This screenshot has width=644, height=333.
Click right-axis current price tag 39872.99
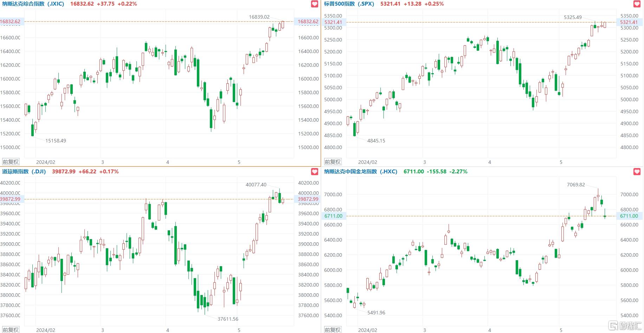pos(308,199)
